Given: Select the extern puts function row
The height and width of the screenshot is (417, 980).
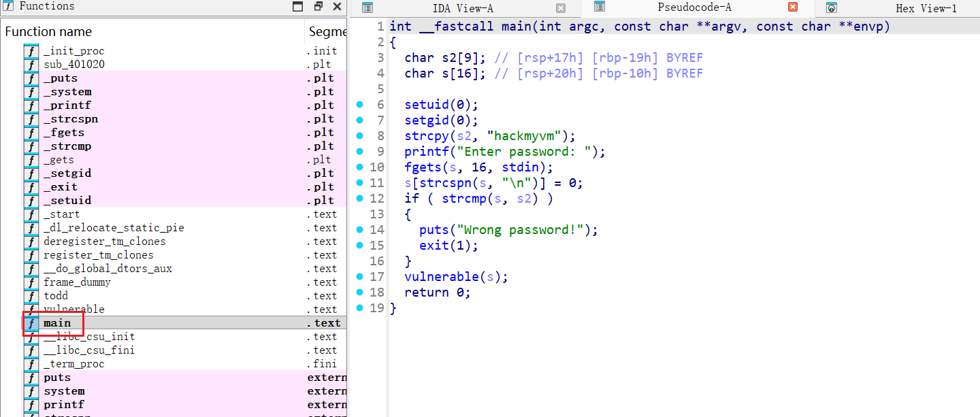Looking at the screenshot, I should tap(184, 378).
